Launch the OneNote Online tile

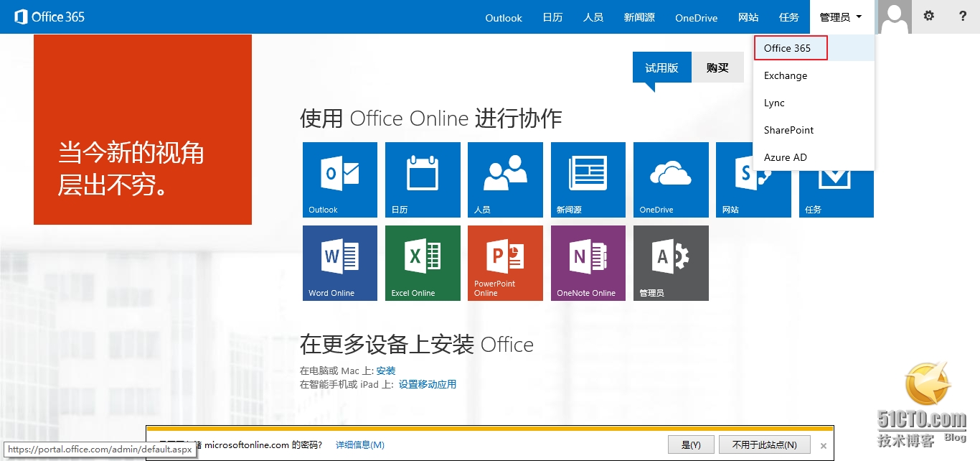588,263
